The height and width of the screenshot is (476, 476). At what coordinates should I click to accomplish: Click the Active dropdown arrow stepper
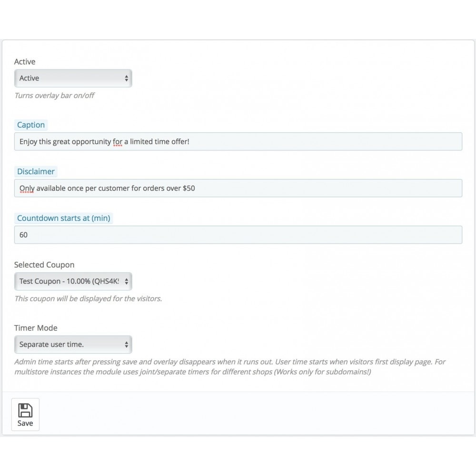[126, 79]
